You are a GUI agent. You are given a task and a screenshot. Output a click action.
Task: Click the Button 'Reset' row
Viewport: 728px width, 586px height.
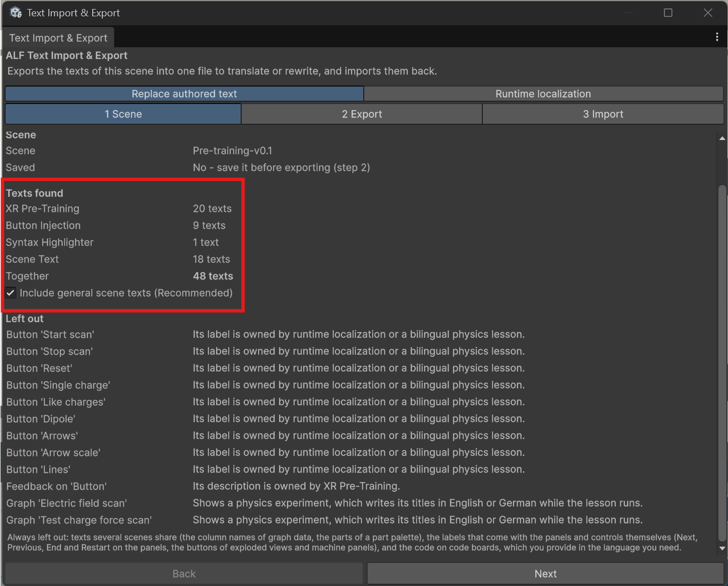pyautogui.click(x=265, y=368)
